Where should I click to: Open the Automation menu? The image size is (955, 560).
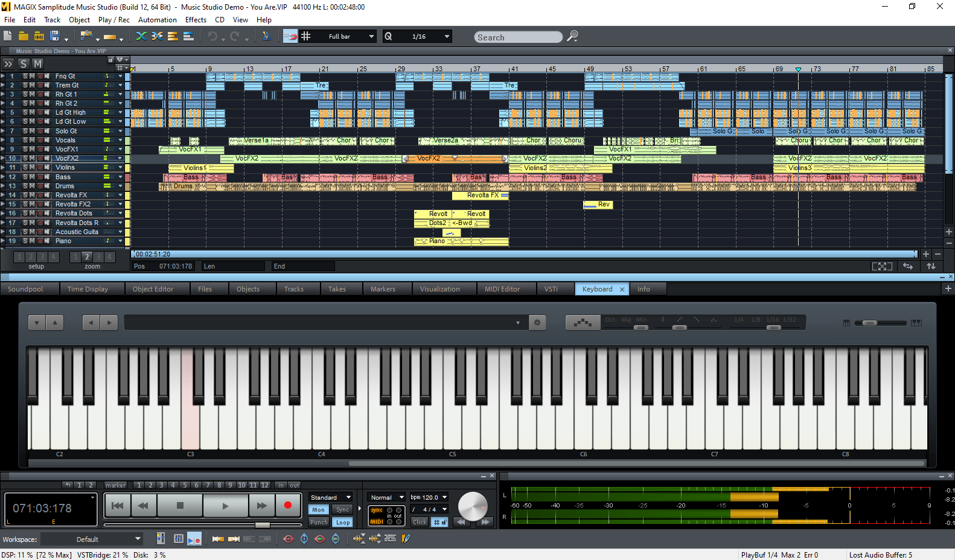(x=158, y=20)
